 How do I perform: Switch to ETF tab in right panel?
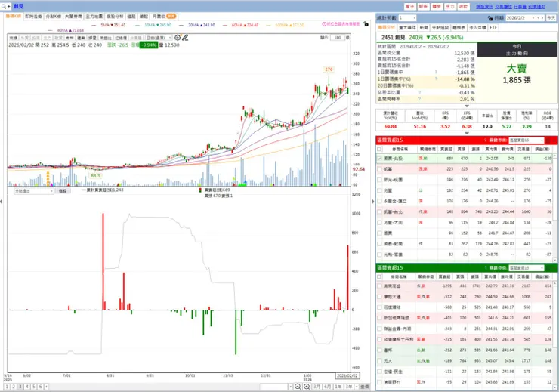493,27
